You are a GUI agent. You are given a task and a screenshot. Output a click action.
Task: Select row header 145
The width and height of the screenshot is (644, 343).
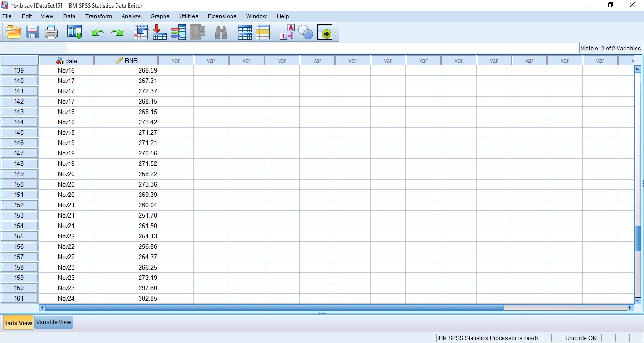click(19, 132)
